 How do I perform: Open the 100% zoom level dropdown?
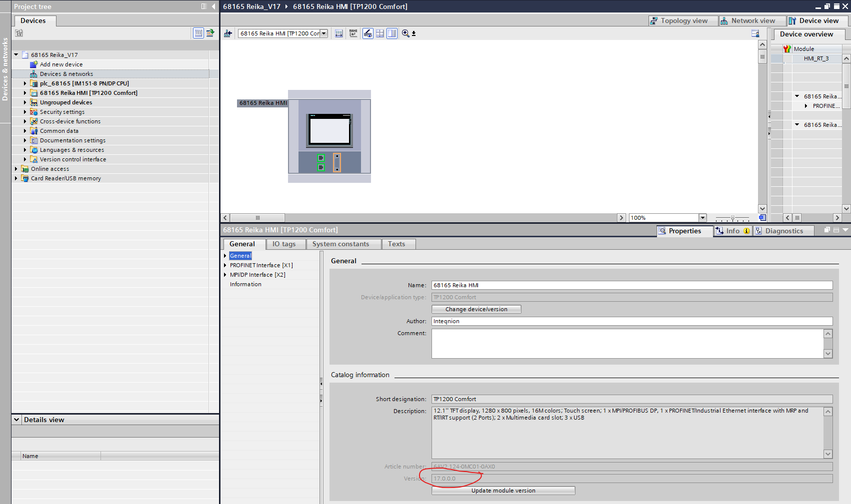click(x=702, y=218)
